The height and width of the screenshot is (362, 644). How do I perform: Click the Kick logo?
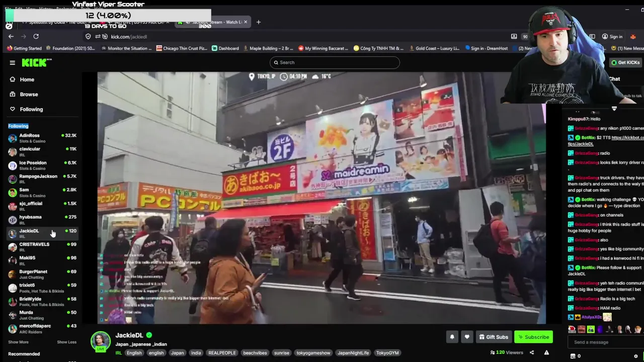(x=37, y=62)
